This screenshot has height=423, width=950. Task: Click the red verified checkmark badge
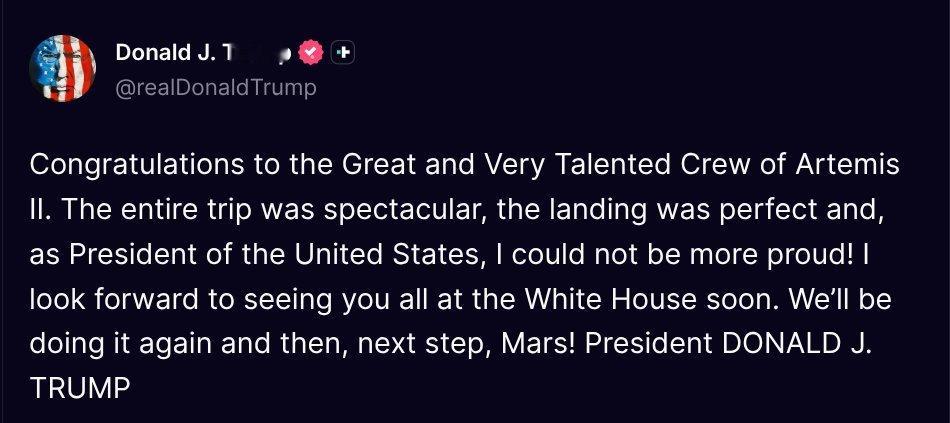(x=312, y=52)
